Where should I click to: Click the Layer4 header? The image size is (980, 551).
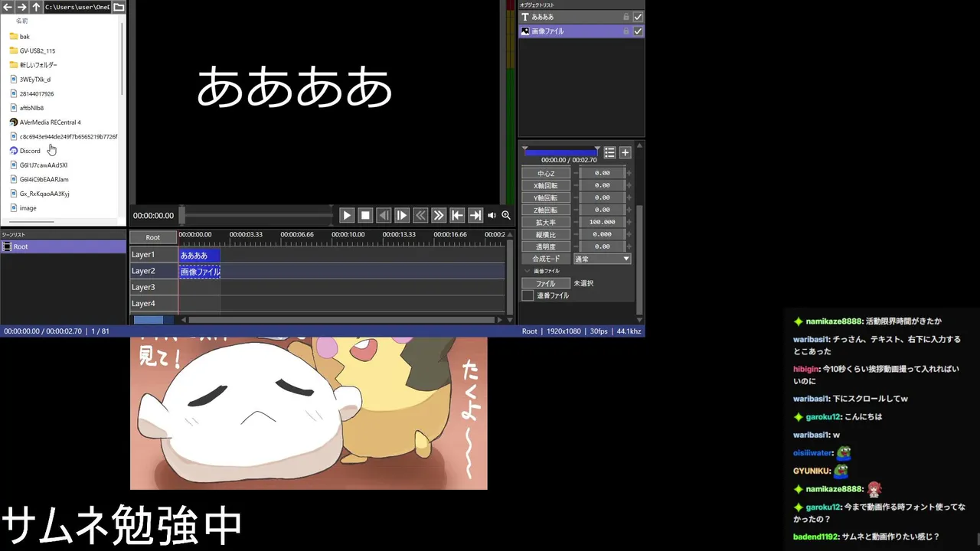coord(153,304)
